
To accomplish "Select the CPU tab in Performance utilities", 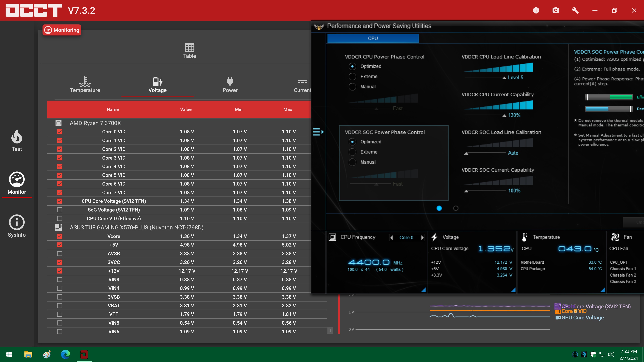I will (x=373, y=38).
